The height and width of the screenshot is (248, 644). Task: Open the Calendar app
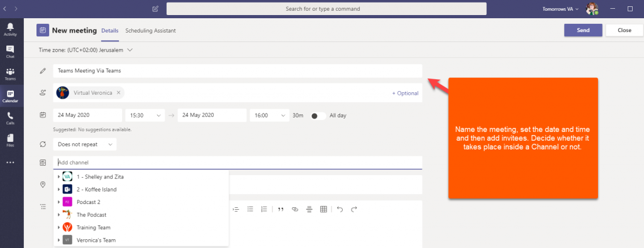(10, 96)
